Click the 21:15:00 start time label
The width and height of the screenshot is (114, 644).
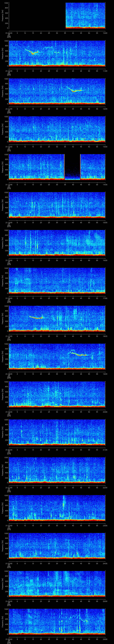[9, 260]
